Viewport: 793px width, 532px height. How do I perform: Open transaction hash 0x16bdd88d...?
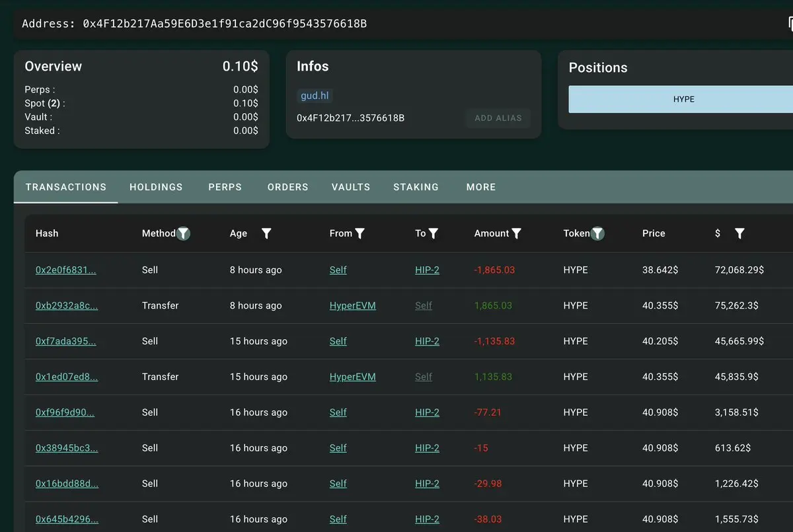67,484
